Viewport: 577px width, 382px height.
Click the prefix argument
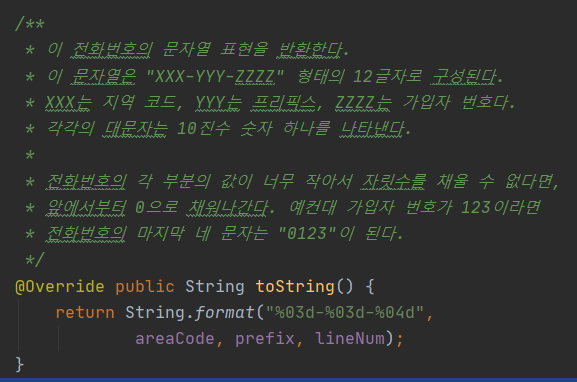coord(265,339)
